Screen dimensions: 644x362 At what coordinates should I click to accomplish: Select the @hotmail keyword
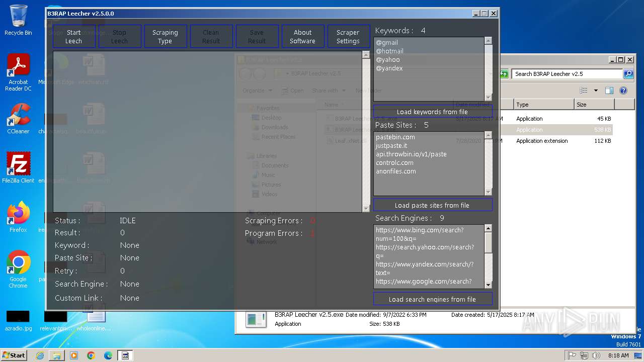[389, 51]
